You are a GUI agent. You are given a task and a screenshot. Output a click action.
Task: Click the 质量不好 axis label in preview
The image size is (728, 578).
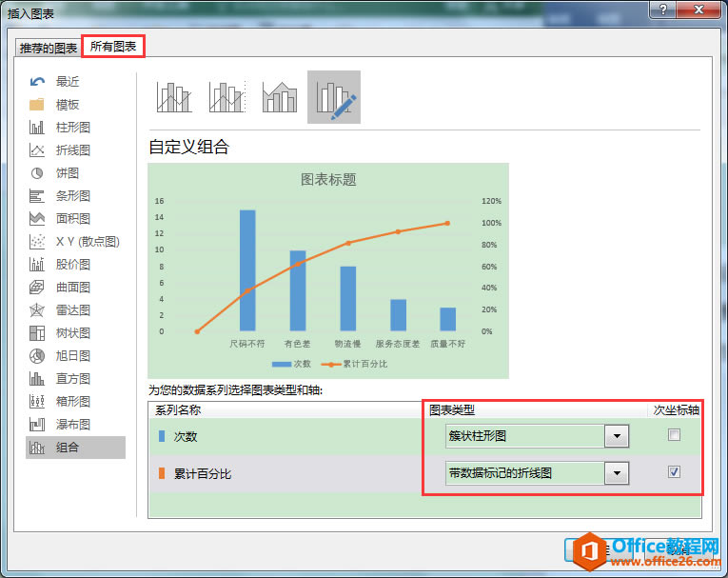tap(447, 344)
